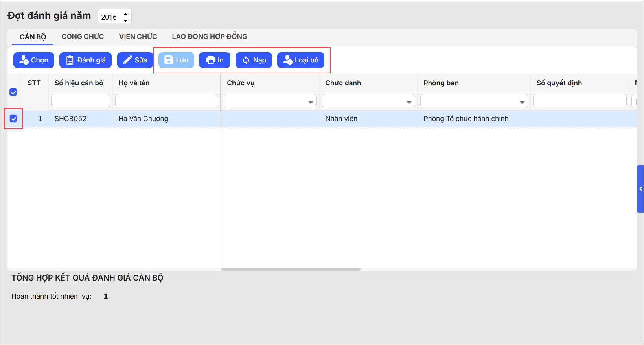Reload data with the Nạp button
The height and width of the screenshot is (345, 644).
point(254,60)
